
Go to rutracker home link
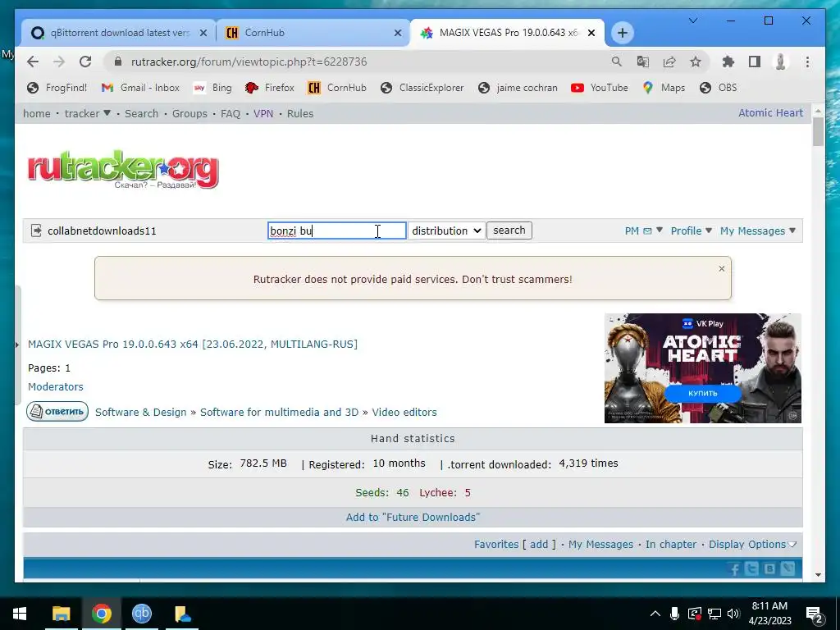[x=36, y=113]
